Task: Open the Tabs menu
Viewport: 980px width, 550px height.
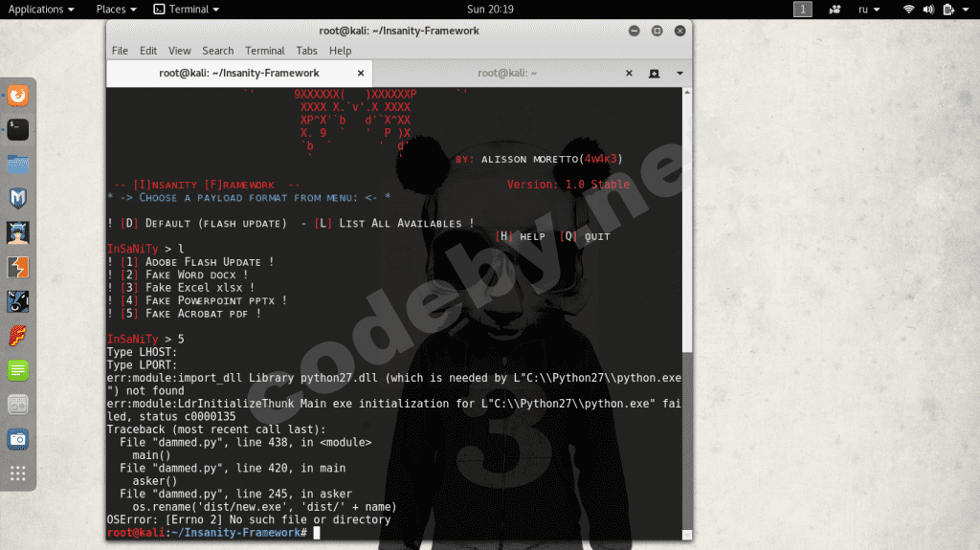Action: pyautogui.click(x=306, y=51)
